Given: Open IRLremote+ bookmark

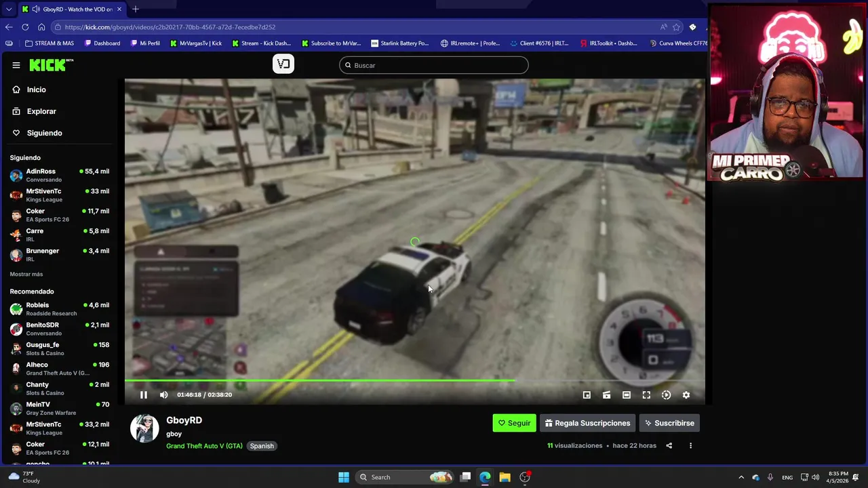Looking at the screenshot, I should pyautogui.click(x=470, y=43).
